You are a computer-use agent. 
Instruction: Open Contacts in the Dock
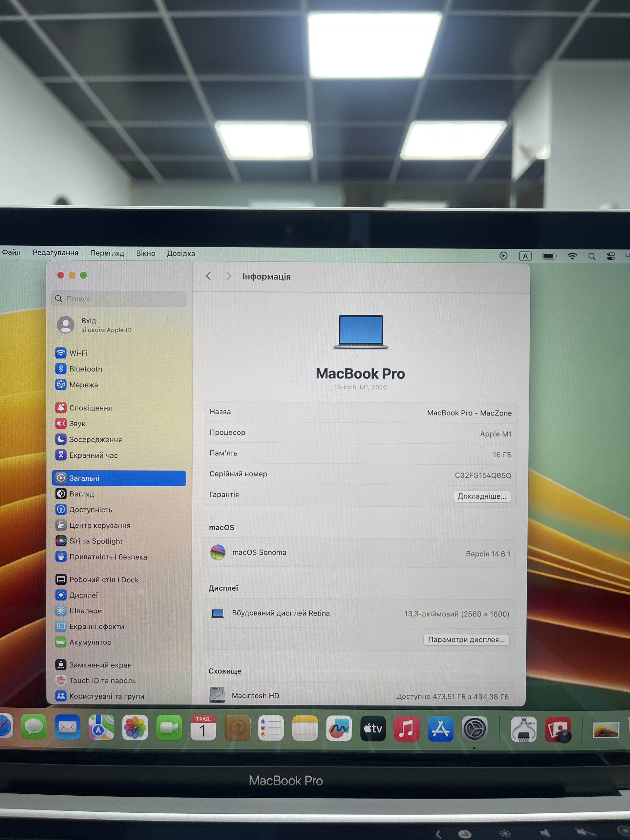pos(238,728)
